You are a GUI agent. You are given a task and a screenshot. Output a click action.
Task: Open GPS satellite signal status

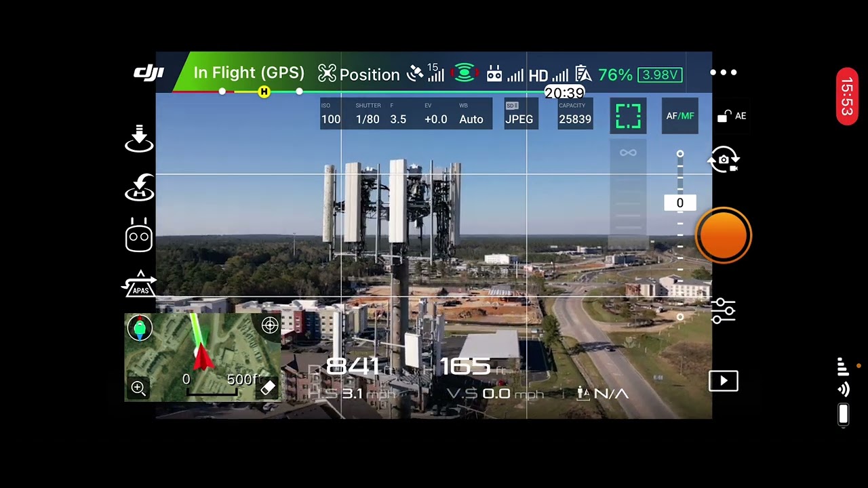425,73
